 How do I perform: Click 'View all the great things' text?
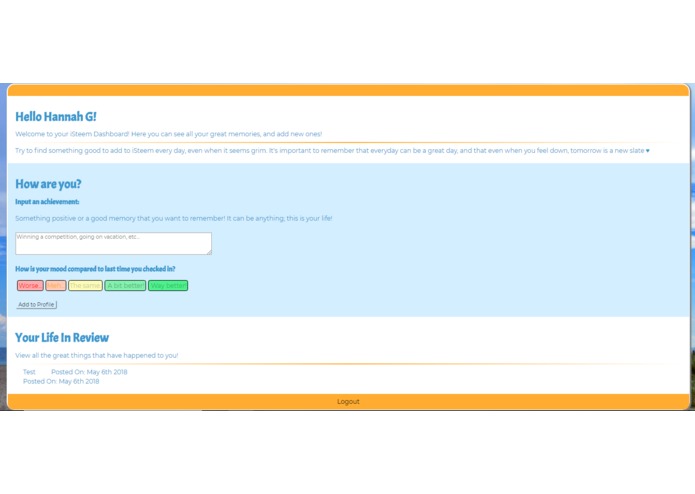[97, 355]
